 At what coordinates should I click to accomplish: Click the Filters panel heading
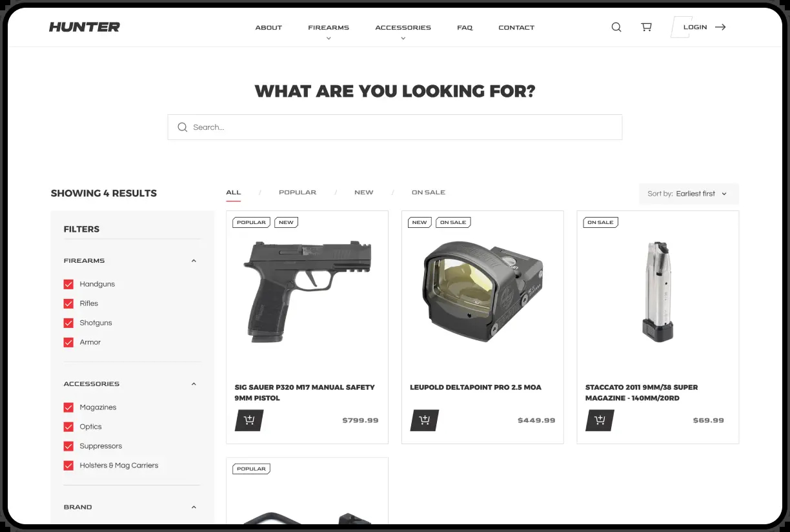tap(81, 229)
